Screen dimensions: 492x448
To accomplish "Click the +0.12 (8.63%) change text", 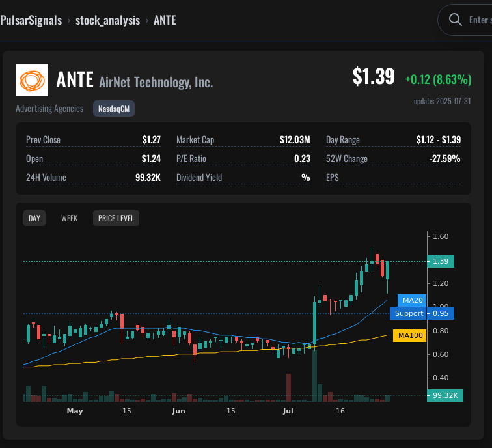I will 439,79.
